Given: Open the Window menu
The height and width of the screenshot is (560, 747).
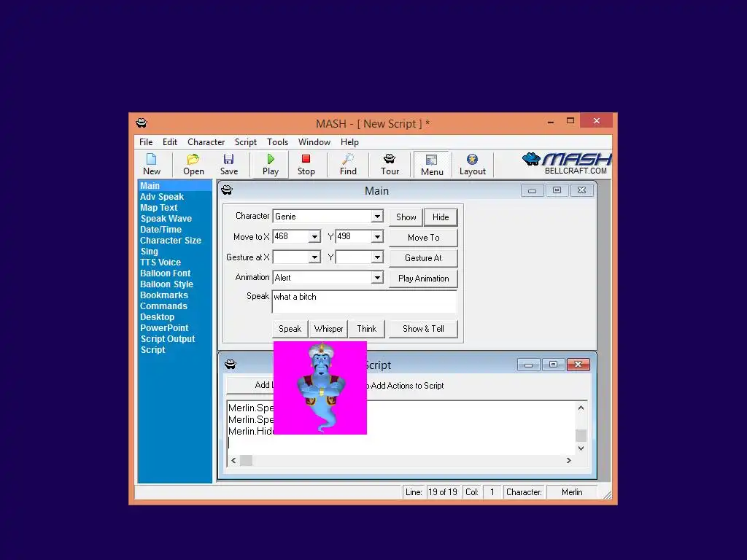Looking at the screenshot, I should 314,142.
